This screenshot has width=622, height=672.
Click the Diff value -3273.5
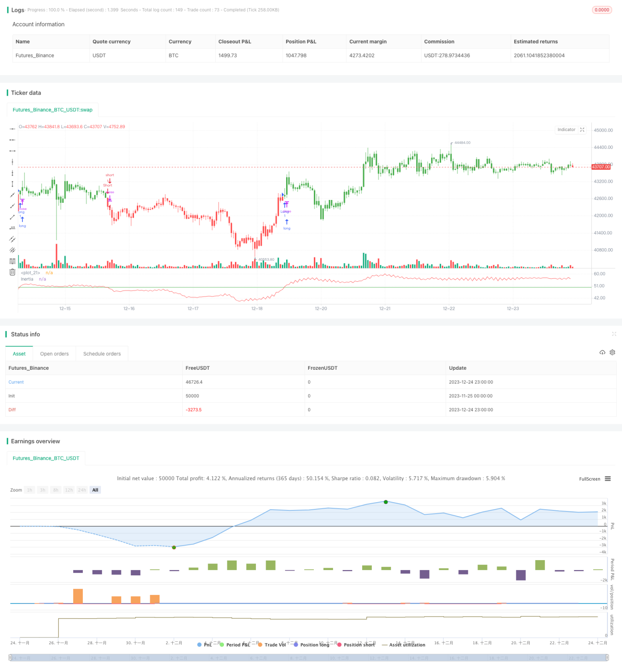[193, 409]
